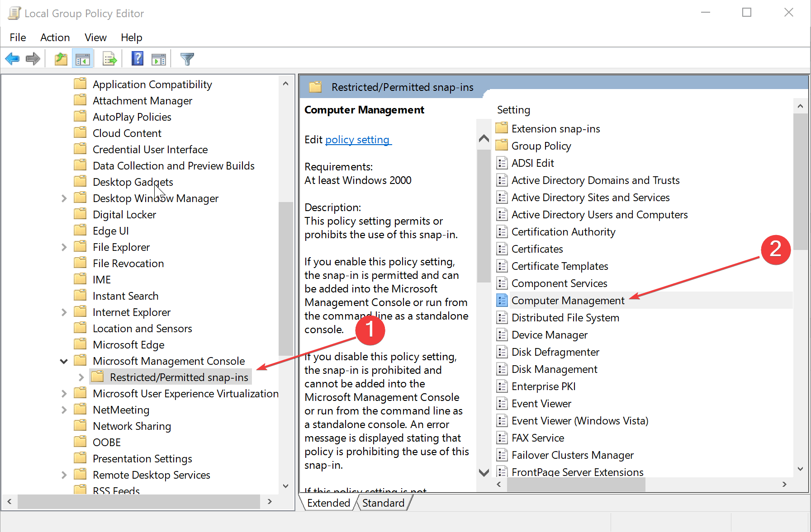Click the Enterprise PKI policy icon
Screen dimensions: 811x532
coord(502,386)
